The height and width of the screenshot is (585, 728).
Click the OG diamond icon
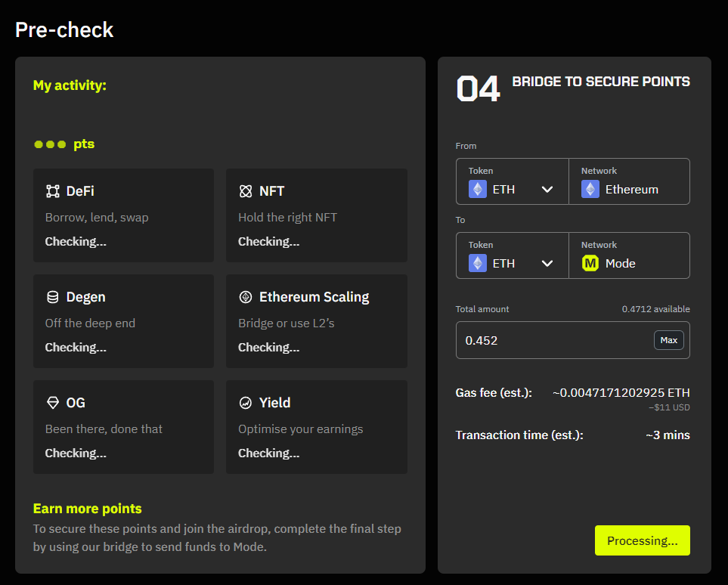pyautogui.click(x=53, y=403)
